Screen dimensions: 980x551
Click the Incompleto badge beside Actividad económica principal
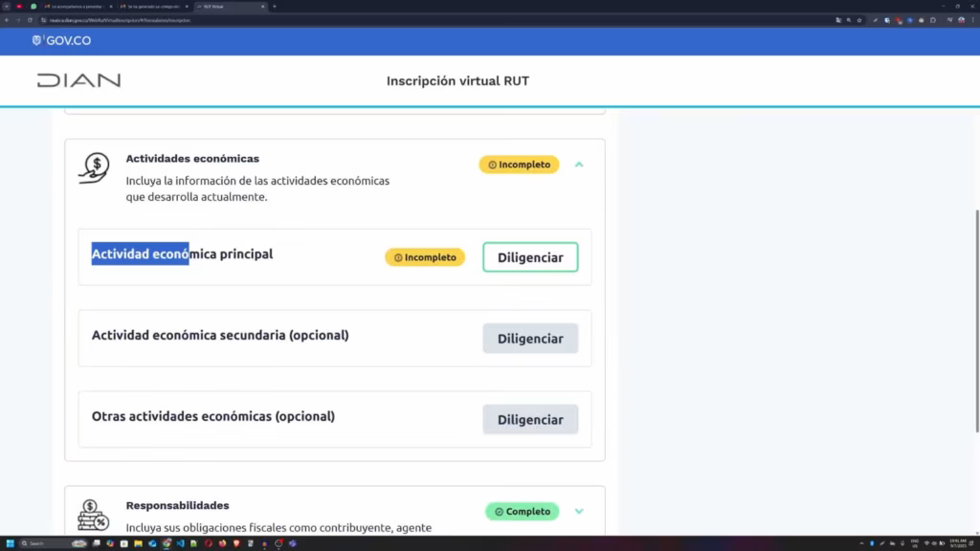click(424, 257)
